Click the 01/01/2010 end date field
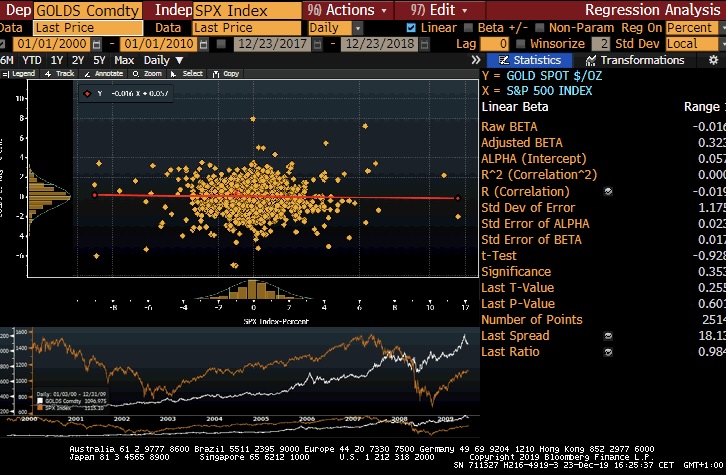This screenshot has width=726, height=475. coord(159,44)
